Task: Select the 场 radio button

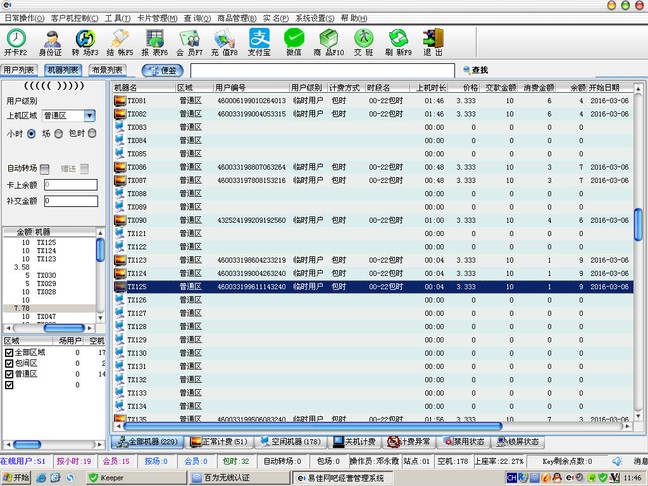Action: coord(59,134)
